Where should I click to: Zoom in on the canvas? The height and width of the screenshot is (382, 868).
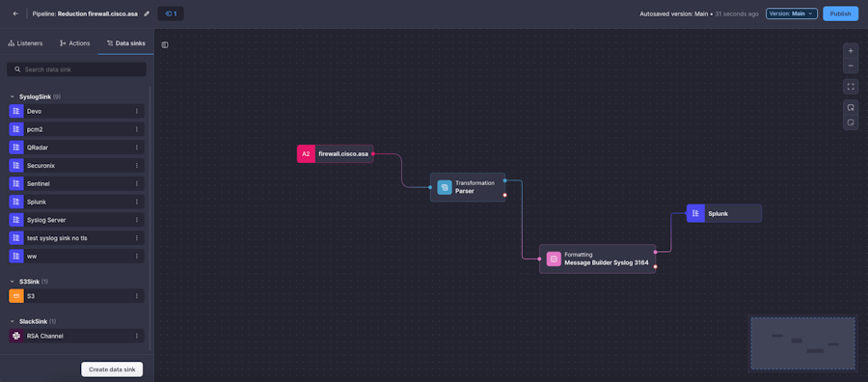851,50
